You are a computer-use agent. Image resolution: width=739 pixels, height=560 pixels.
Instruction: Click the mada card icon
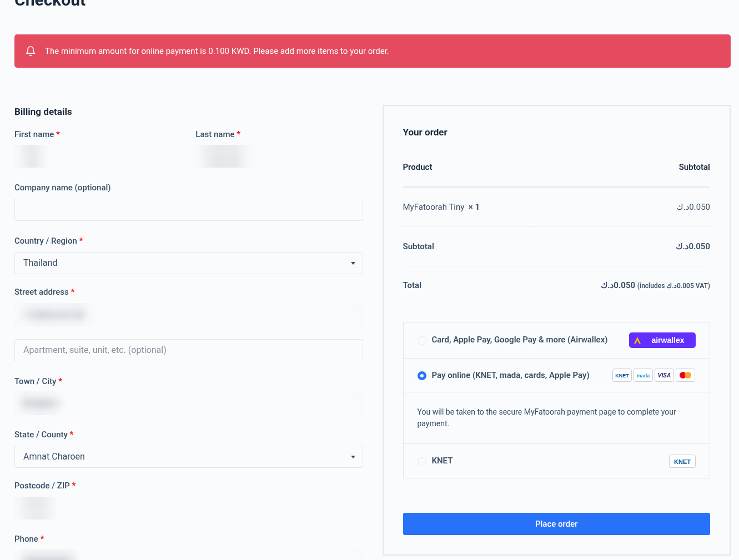point(643,376)
